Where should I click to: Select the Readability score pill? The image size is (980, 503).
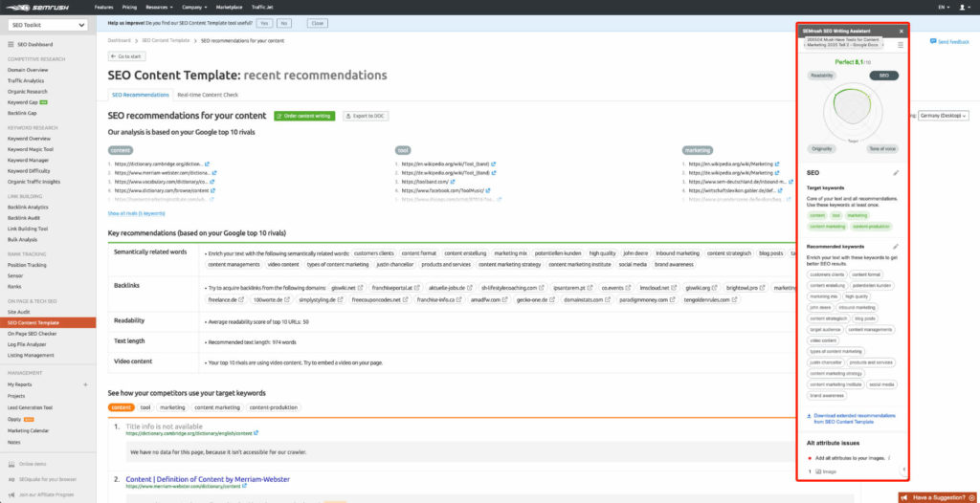pos(822,75)
